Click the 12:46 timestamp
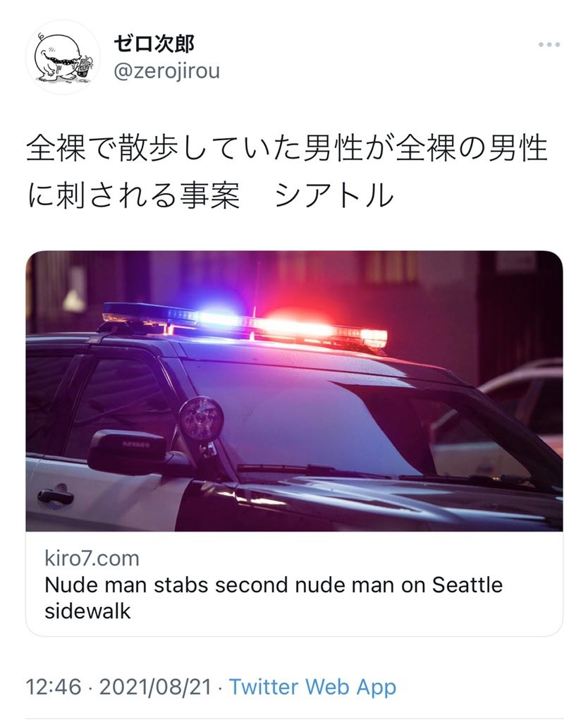This screenshot has width=588, height=722. pyautogui.click(x=54, y=687)
